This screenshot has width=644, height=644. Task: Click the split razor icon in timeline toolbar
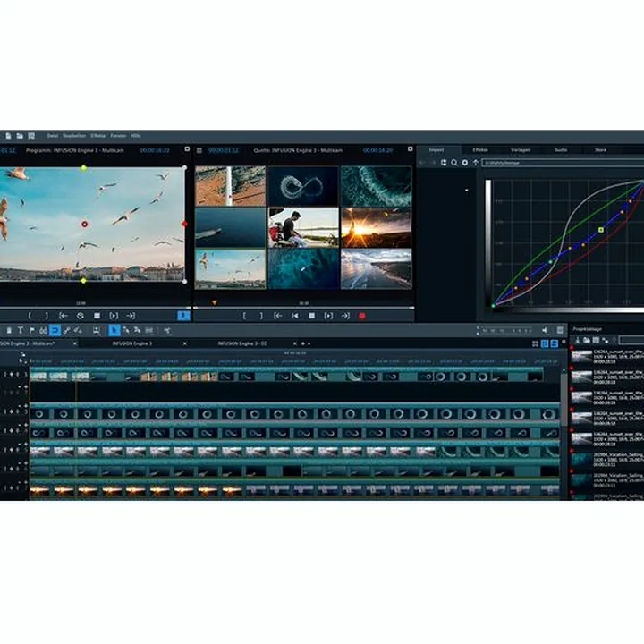click(x=166, y=330)
